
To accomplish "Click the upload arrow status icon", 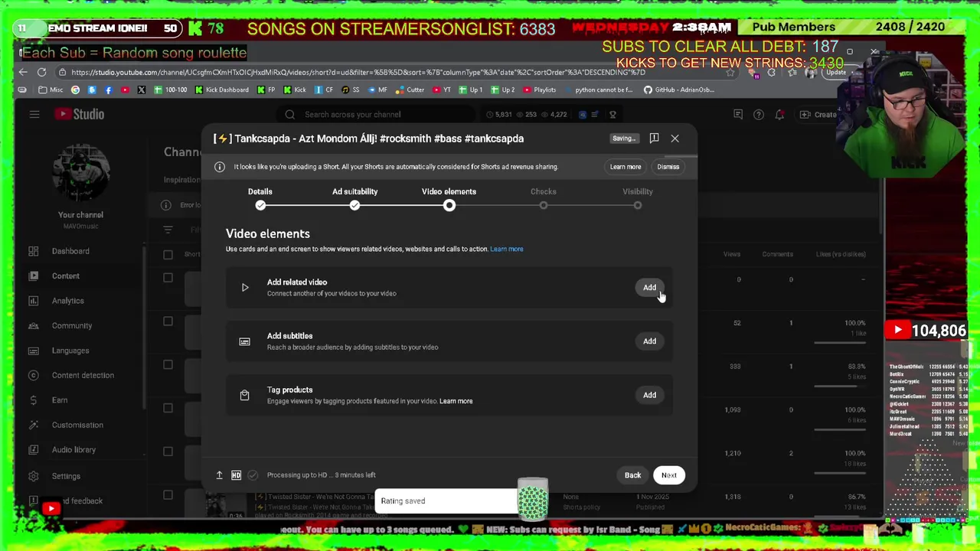I will [x=219, y=475].
